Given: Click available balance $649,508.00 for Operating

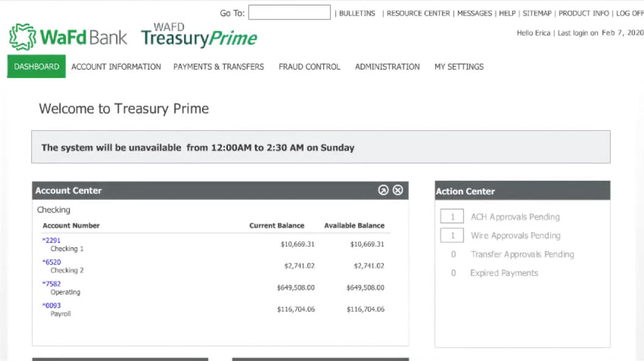Looking at the screenshot, I should click(365, 288).
